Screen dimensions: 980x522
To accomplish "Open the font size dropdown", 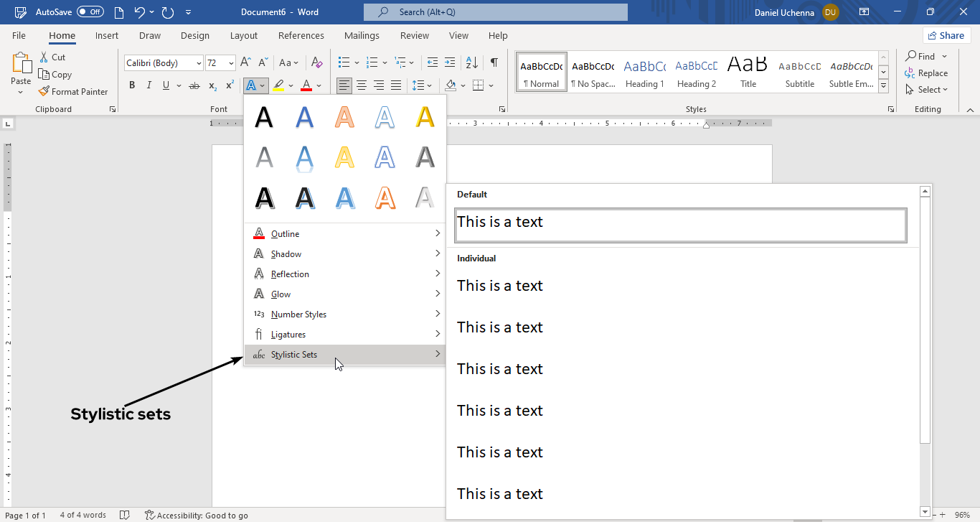I will 231,63.
